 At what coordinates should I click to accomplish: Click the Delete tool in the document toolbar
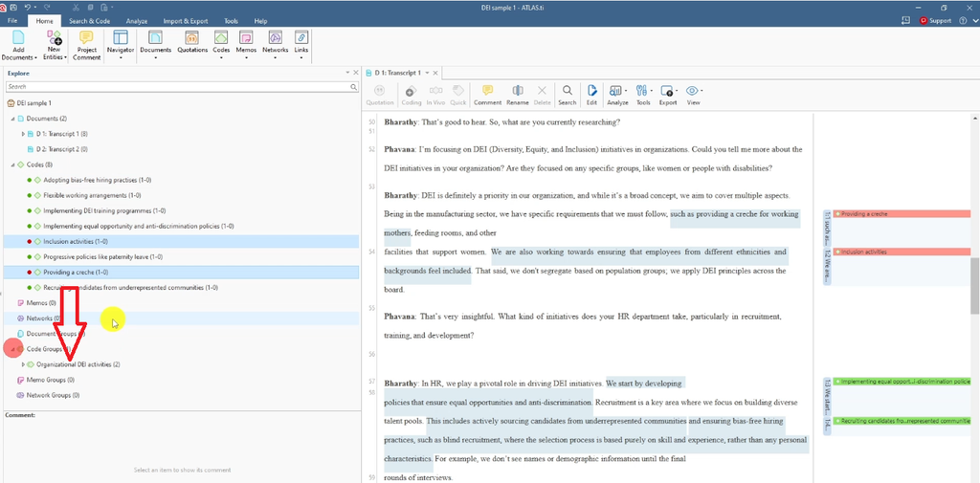(x=542, y=95)
